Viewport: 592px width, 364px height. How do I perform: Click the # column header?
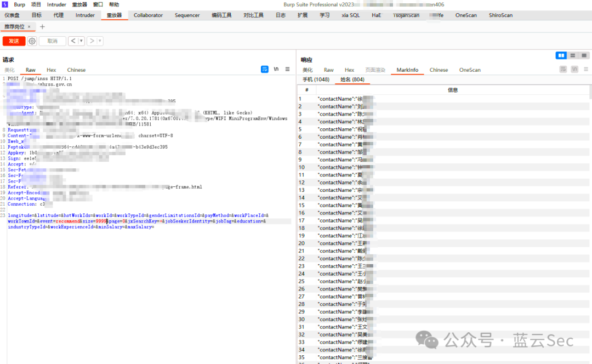306,90
